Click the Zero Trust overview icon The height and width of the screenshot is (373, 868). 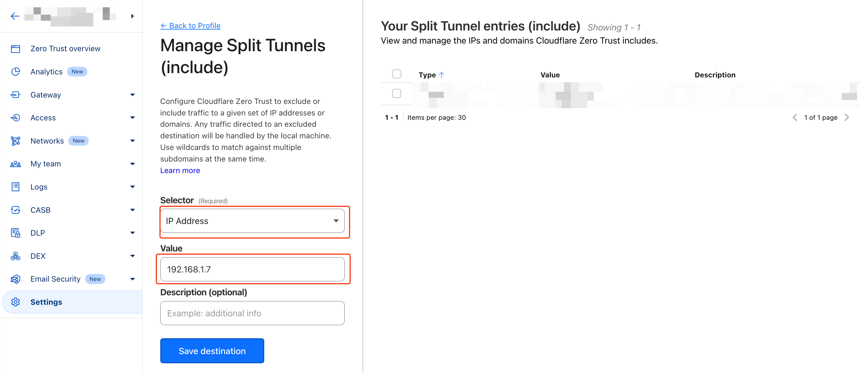[16, 49]
